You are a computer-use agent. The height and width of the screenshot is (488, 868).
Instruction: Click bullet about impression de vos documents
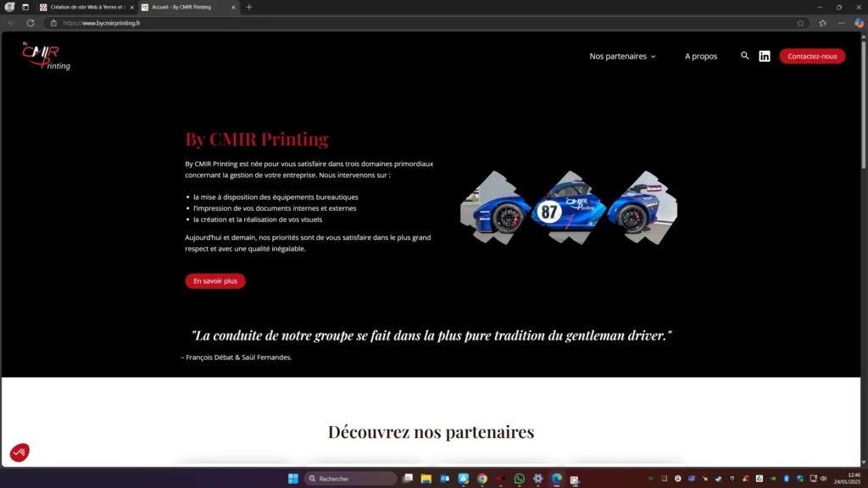tap(275, 208)
